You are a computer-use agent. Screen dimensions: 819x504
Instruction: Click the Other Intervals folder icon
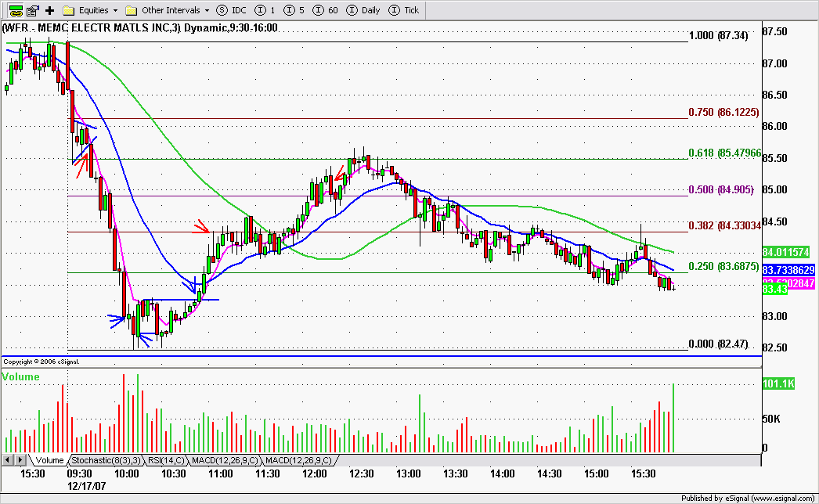131,10
